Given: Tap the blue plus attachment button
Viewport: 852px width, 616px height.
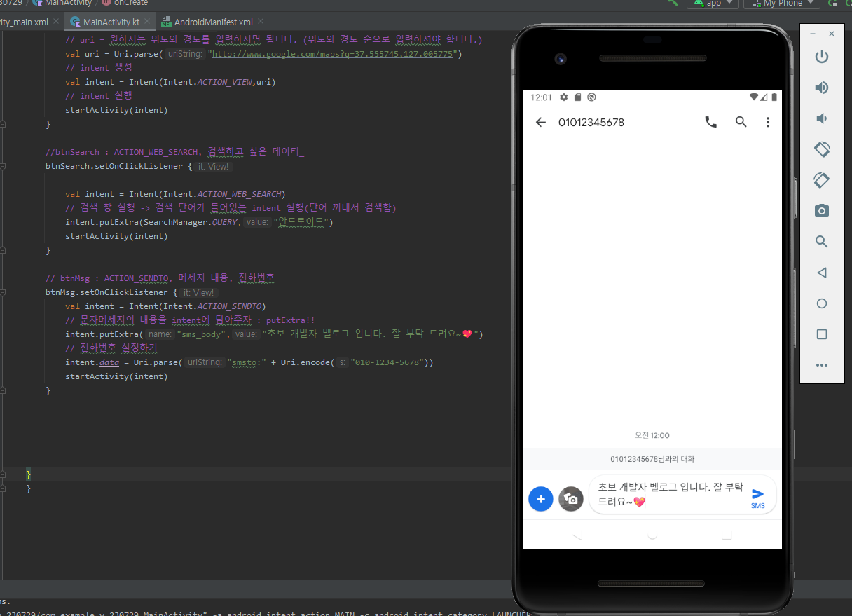Looking at the screenshot, I should click(x=541, y=499).
